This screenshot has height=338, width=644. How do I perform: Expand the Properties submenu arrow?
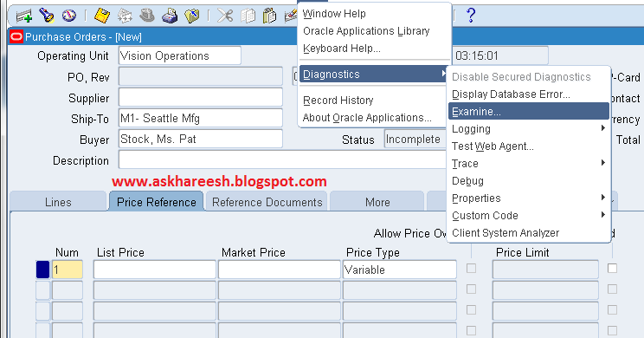pyautogui.click(x=603, y=198)
